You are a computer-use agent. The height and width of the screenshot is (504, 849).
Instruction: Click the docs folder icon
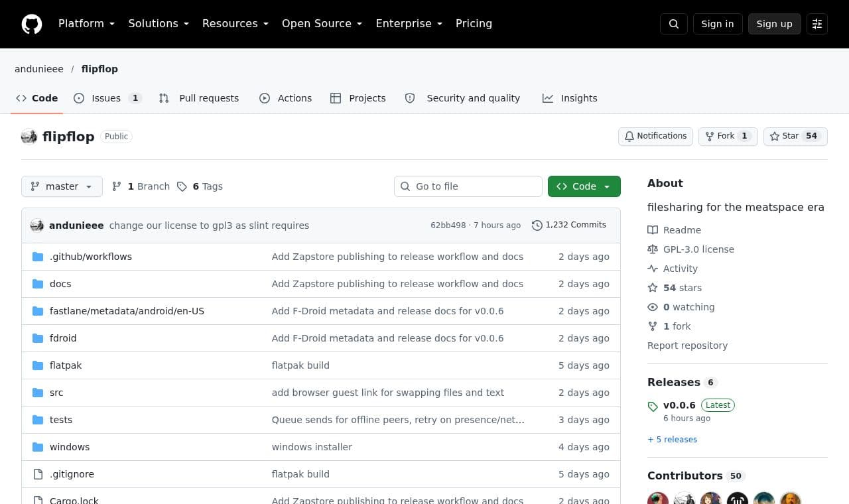tap(38, 284)
